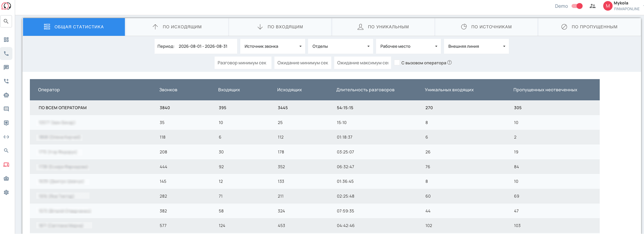Expand the Источник звонка dropdown
Image resolution: width=644 pixels, height=234 pixels.
(273, 46)
